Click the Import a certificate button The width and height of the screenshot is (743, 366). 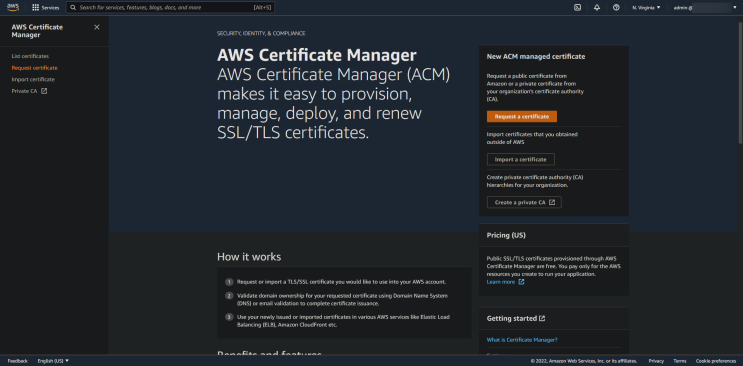521,159
